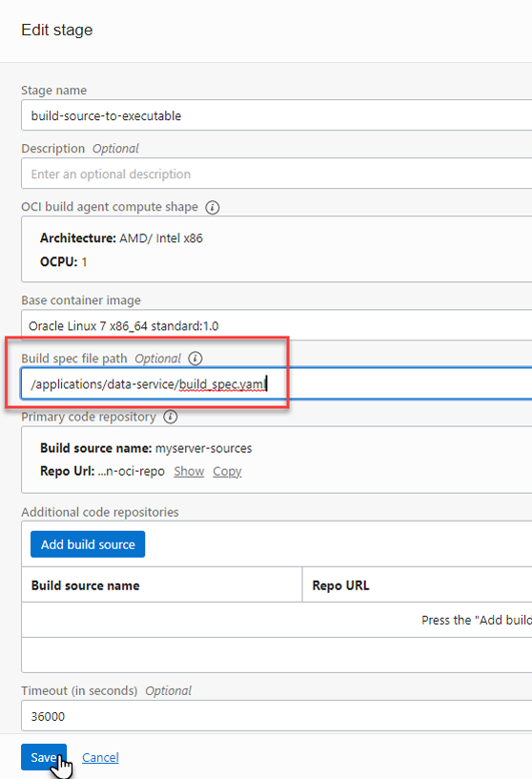532x779 pixels.
Task: Select the Edit stage heading
Action: pyautogui.click(x=56, y=30)
